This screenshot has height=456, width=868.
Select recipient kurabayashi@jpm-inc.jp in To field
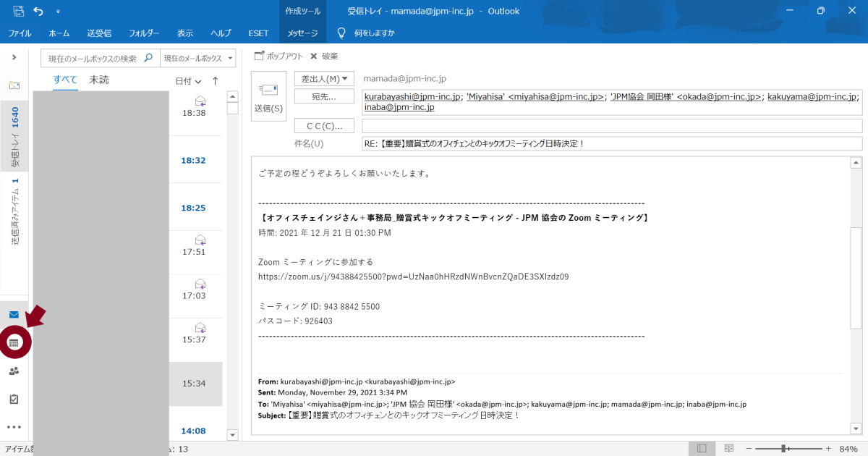click(412, 96)
